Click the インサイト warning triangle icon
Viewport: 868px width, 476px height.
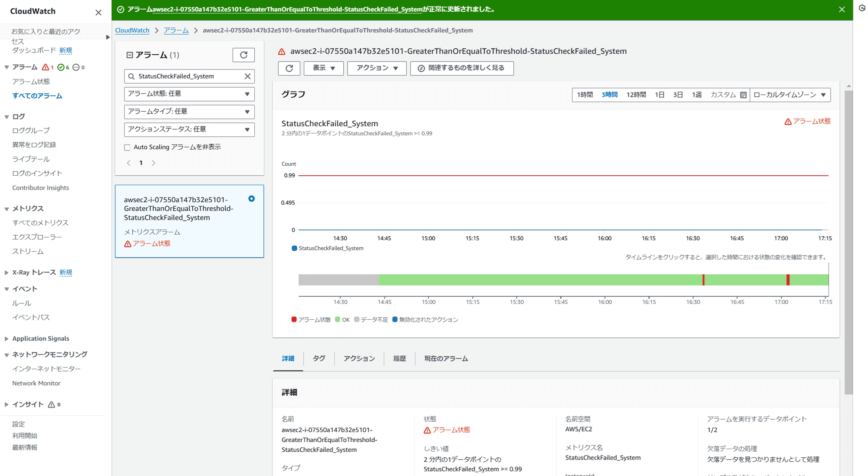51,404
